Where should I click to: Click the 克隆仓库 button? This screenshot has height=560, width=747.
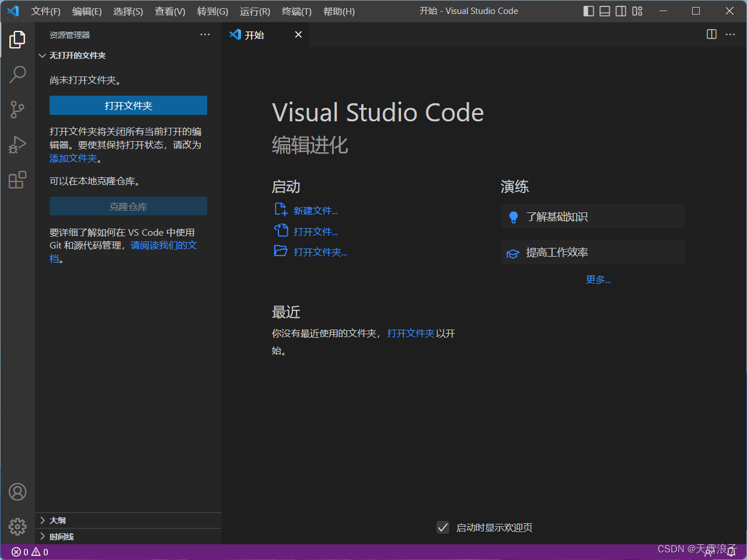(x=128, y=206)
